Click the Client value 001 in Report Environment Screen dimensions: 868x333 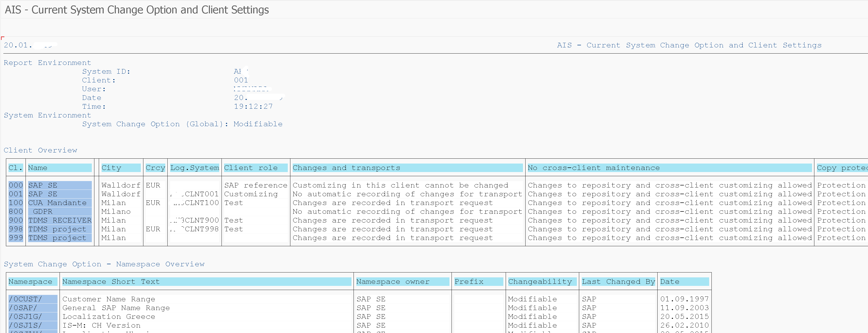click(241, 80)
